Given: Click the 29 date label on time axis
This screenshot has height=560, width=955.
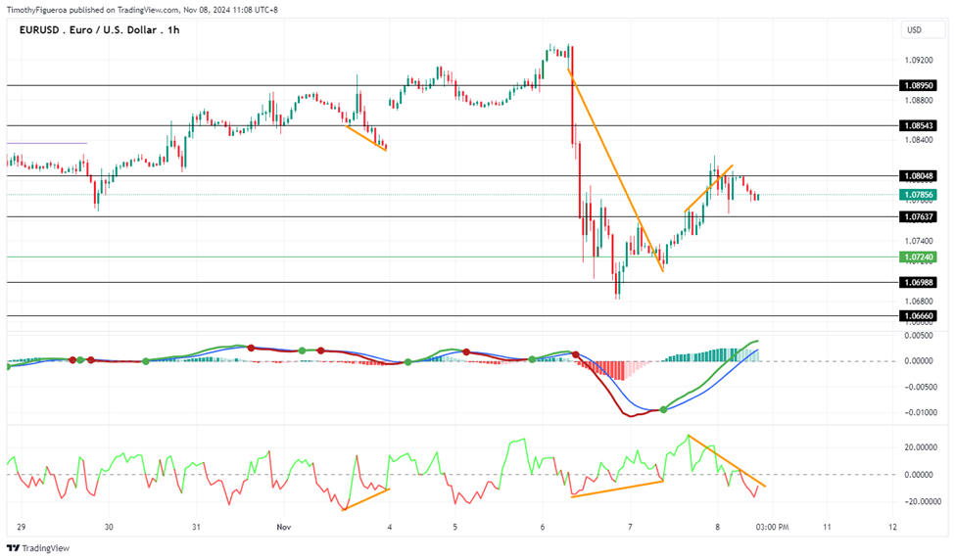Looking at the screenshot, I should point(22,527).
